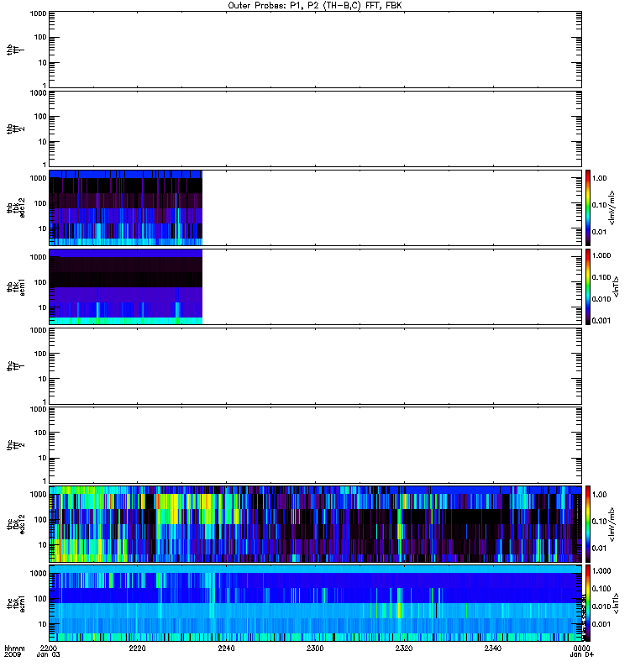Image resolution: width=630 pixels, height=672 pixels.
Task: Click '1.000' on thc scm1 color bar
Action: (x=601, y=571)
